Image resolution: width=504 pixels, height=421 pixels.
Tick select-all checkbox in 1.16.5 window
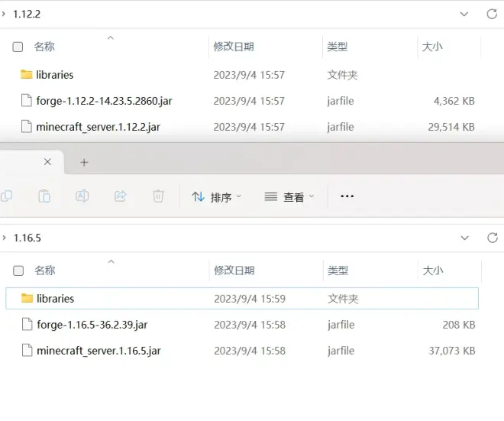[x=18, y=270]
